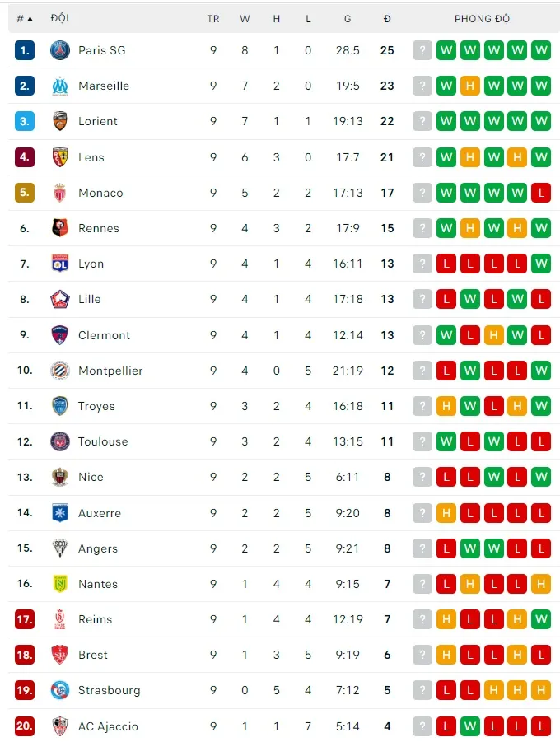Select Lens' orange H draw badge

click(x=469, y=156)
